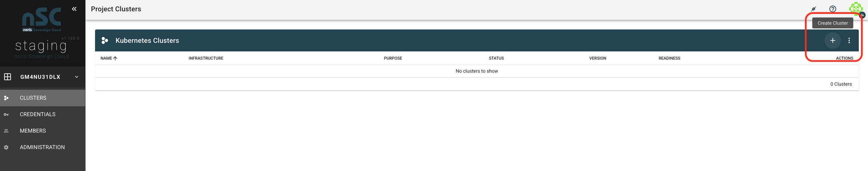Open the ADMINISTRATION menu item
The width and height of the screenshot is (868, 171).
pyautogui.click(x=42, y=147)
